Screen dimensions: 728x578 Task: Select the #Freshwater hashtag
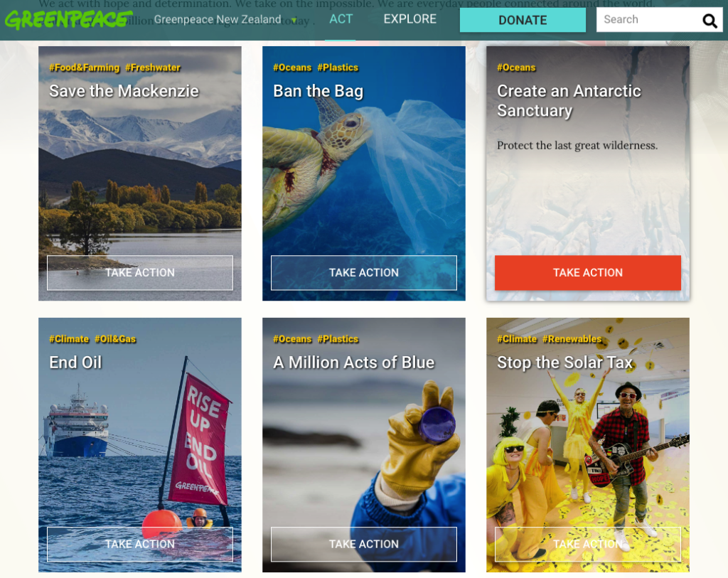(x=153, y=68)
